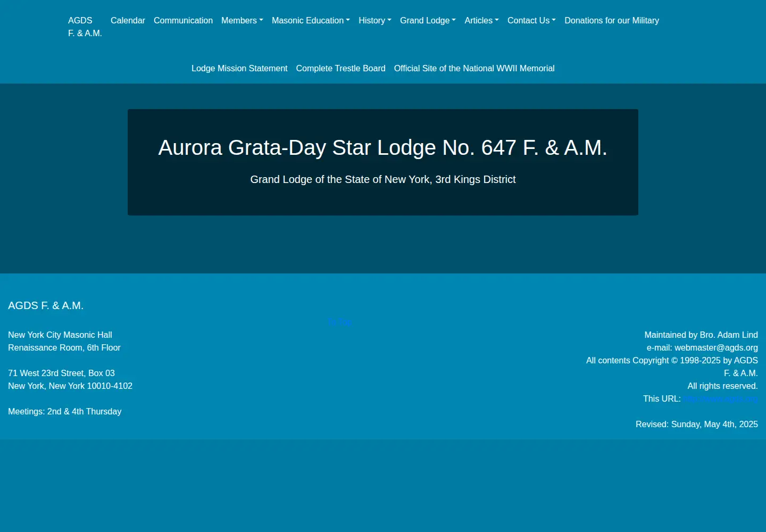
Task: Visit Official Site of National WWII Memorial
Action: [474, 68]
